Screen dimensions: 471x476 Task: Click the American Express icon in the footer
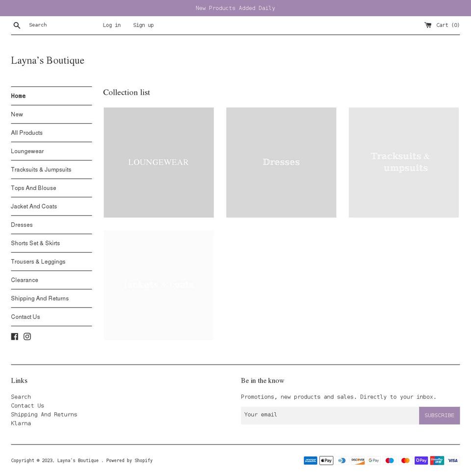[310, 460]
